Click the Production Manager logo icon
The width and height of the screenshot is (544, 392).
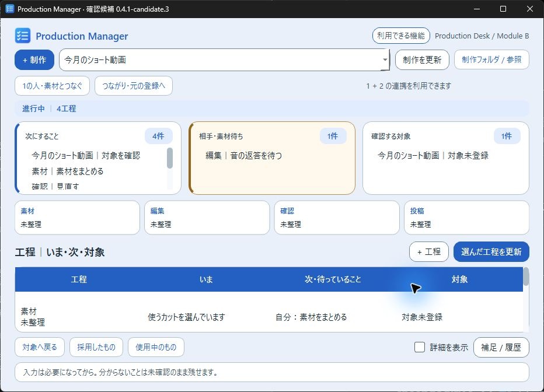(23, 36)
